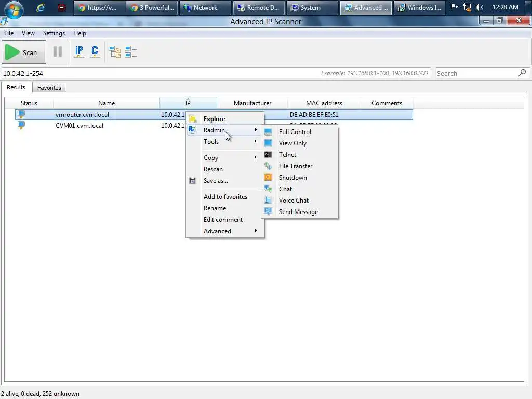
Task: Open the File menu
Action: coord(9,33)
